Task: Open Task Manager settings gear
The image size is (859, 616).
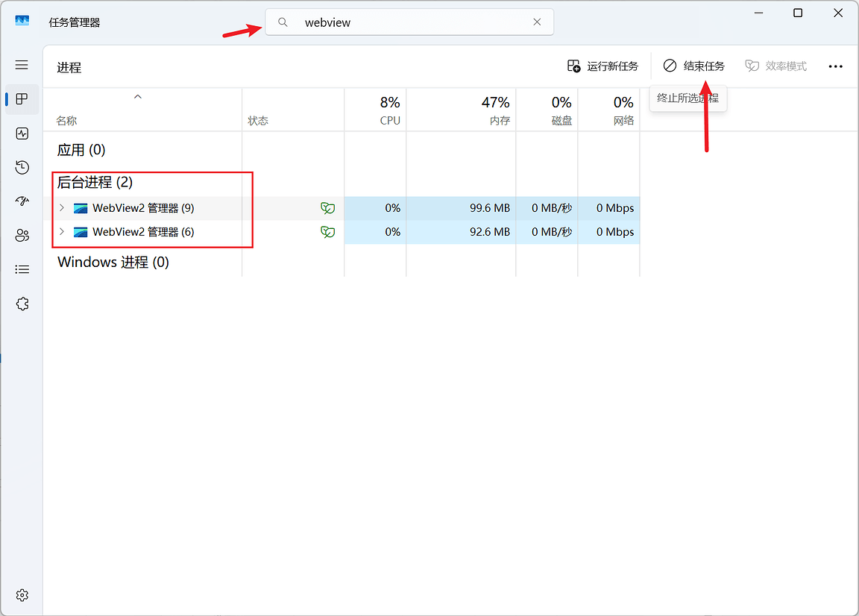Action: tap(22, 595)
